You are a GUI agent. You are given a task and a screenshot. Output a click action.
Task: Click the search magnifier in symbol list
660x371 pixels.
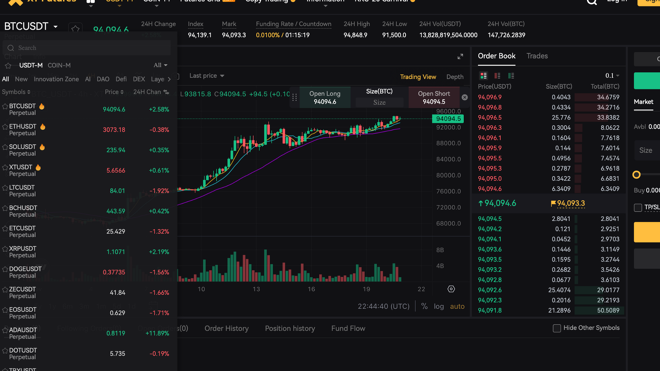point(11,48)
